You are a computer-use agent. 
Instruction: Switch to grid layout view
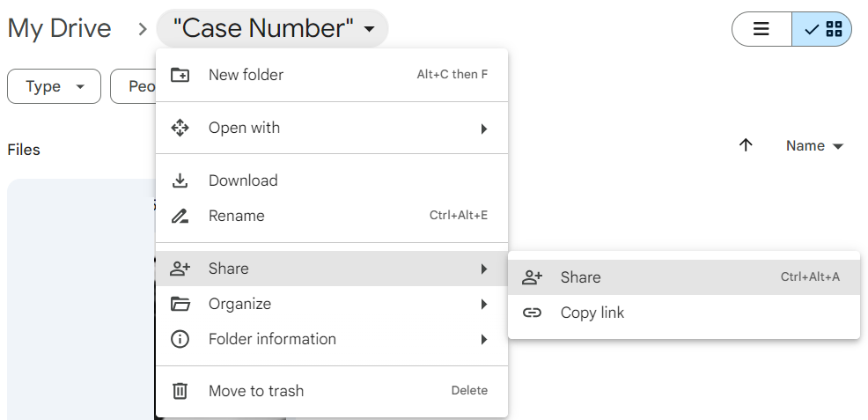click(x=823, y=29)
